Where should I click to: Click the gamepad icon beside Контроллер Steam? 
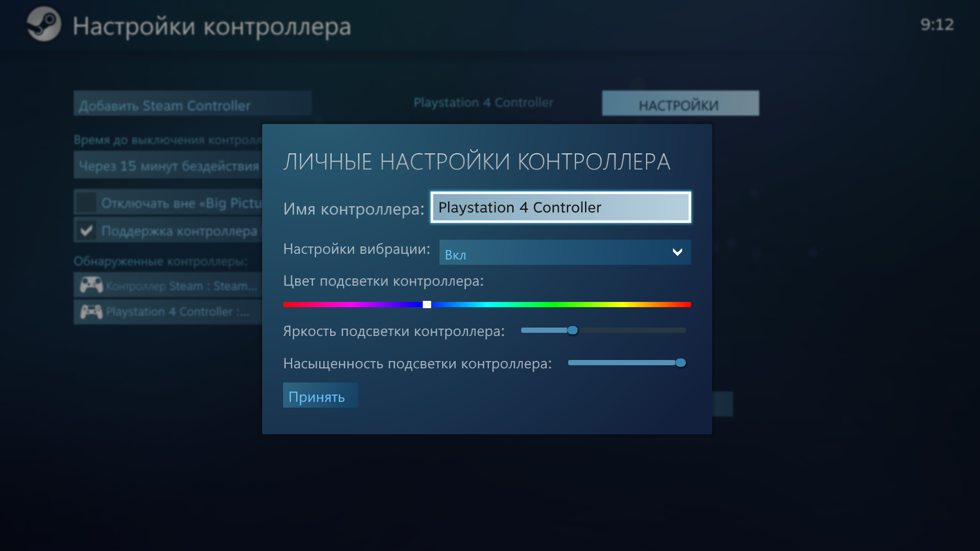tap(91, 285)
